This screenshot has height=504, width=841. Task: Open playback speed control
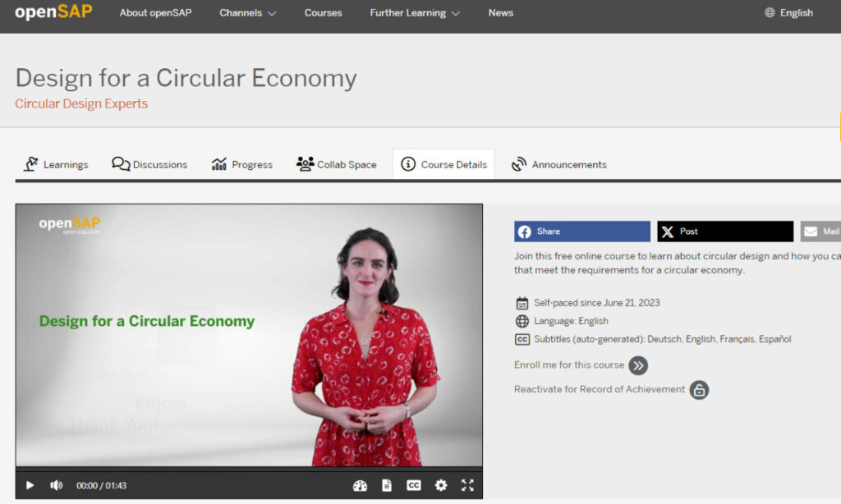(x=360, y=485)
